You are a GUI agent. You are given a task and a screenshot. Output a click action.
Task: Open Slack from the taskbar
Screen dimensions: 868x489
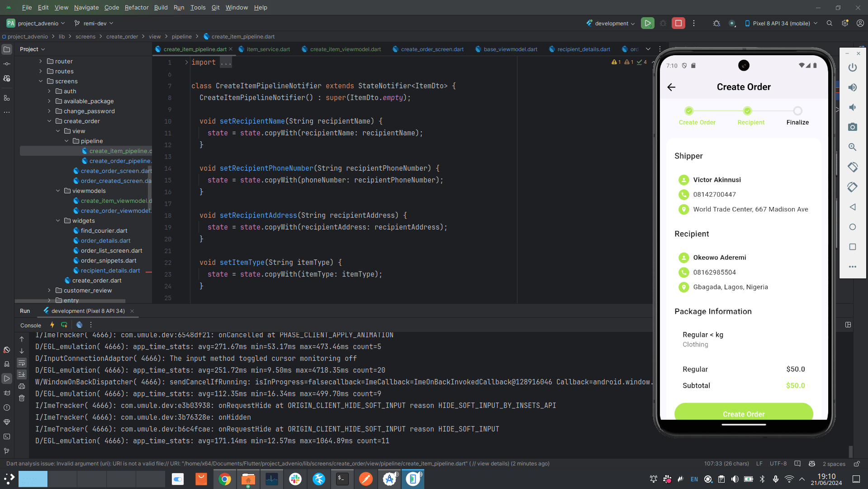click(295, 479)
